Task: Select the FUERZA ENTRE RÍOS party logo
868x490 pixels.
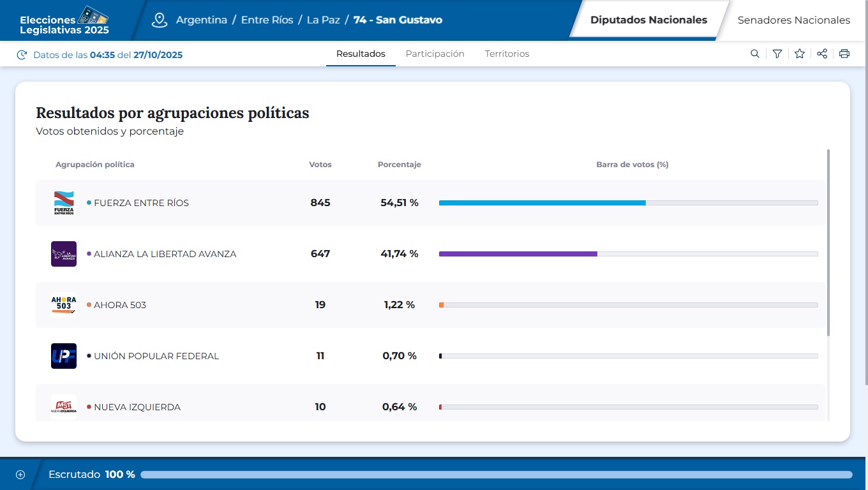Action: [63, 202]
